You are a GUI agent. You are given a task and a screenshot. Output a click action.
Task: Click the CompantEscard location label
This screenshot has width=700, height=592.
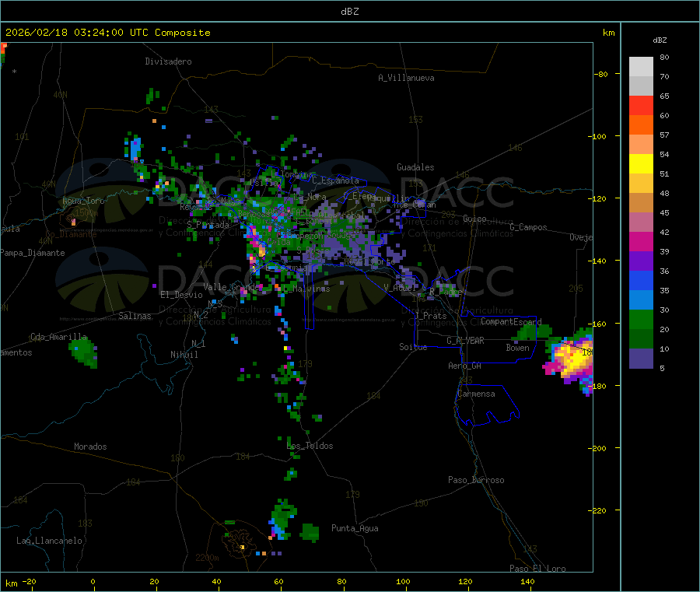click(x=511, y=321)
